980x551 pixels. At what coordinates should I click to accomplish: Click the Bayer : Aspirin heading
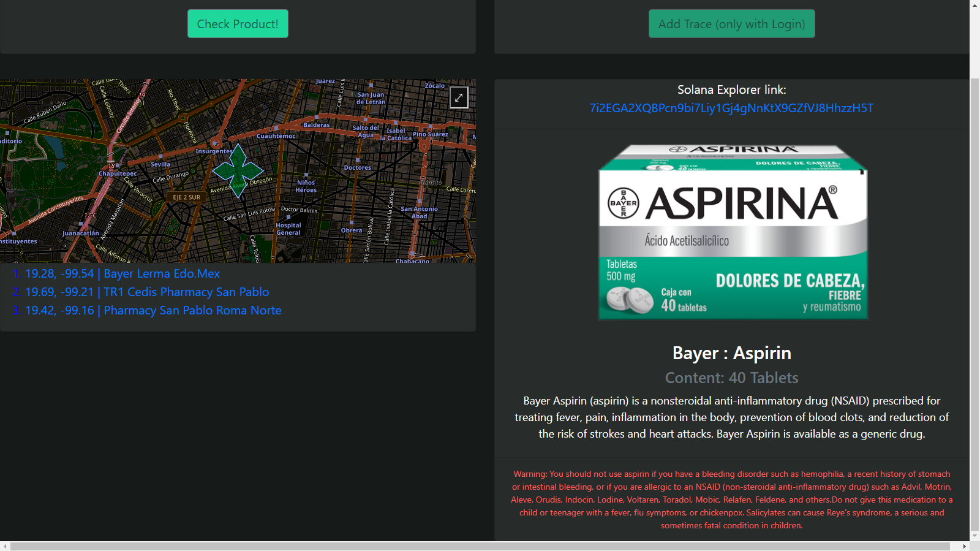click(x=731, y=353)
